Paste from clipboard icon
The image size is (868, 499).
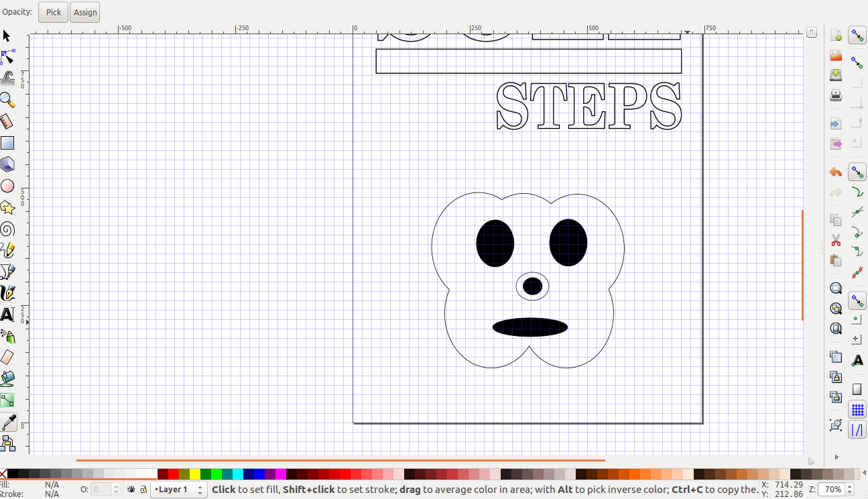[x=836, y=260]
